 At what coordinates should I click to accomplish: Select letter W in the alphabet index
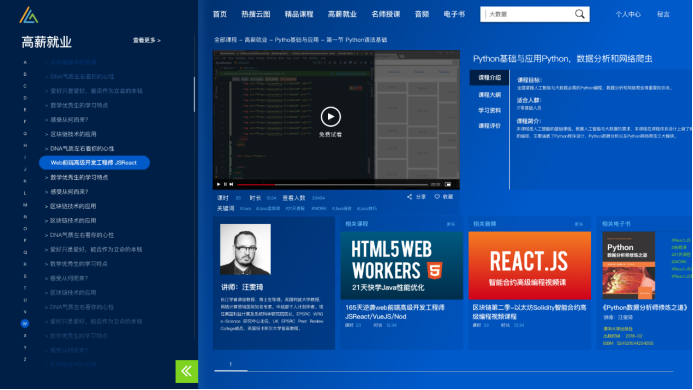[x=25, y=324]
